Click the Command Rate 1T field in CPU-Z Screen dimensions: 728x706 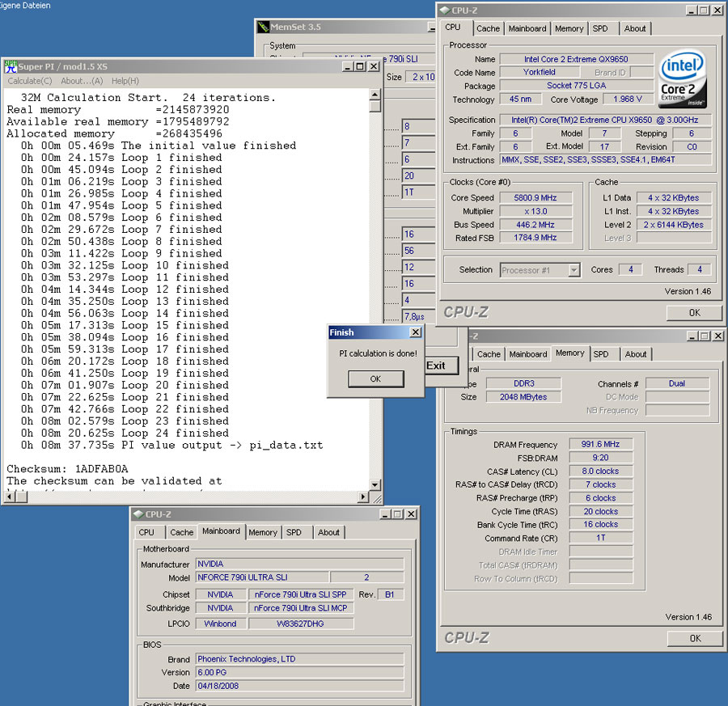point(600,538)
